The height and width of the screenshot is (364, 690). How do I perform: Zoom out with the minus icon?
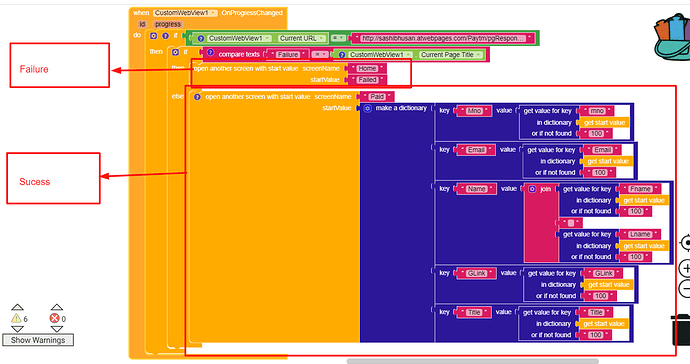point(685,289)
